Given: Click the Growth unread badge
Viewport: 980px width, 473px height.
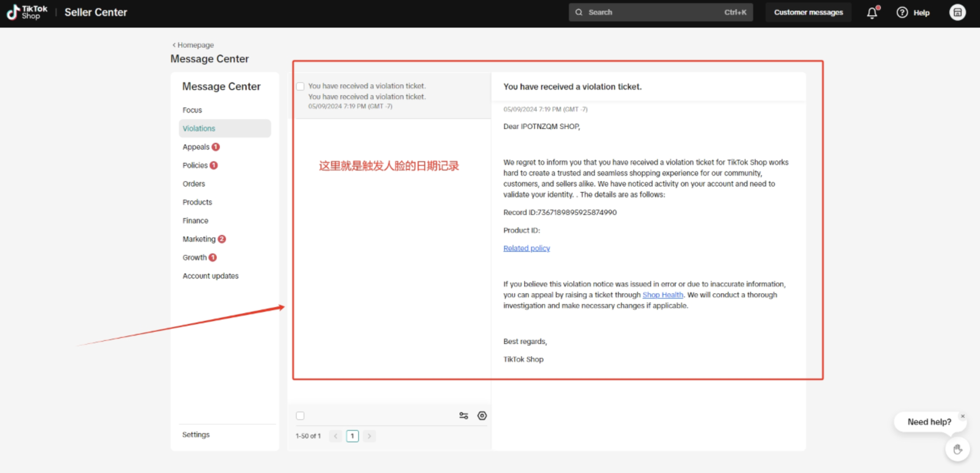Looking at the screenshot, I should click(213, 258).
